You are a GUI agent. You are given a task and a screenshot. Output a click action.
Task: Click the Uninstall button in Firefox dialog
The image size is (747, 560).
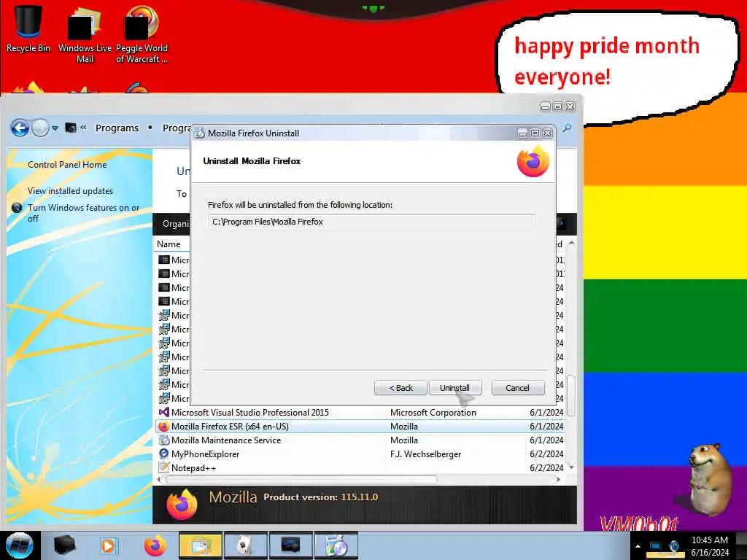click(x=455, y=388)
